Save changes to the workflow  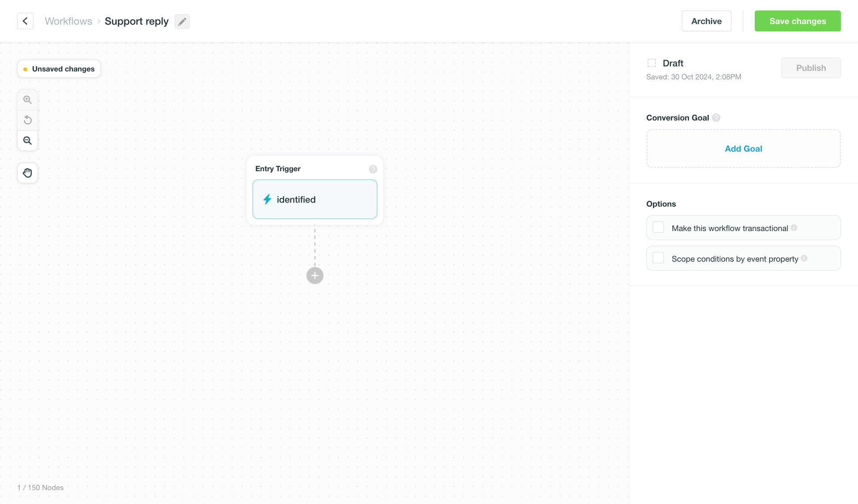797,21
